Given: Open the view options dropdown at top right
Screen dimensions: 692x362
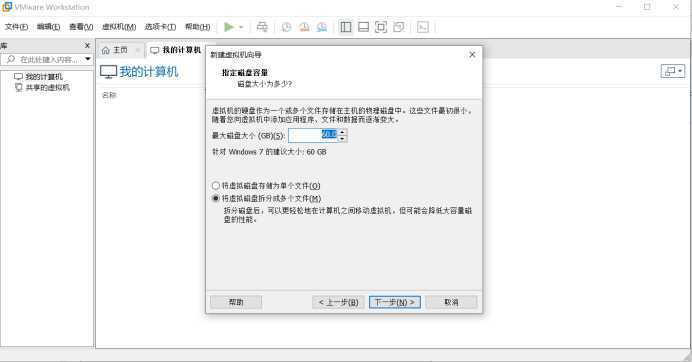Looking at the screenshot, I should coord(673,71).
